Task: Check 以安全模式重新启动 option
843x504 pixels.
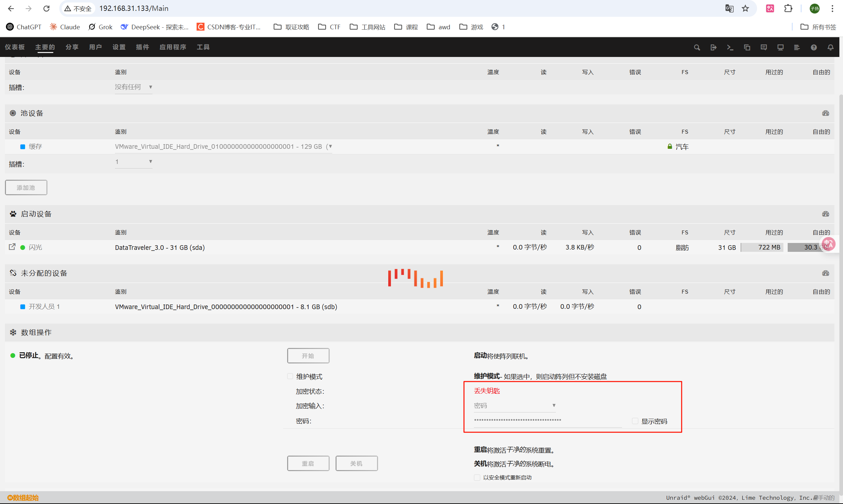Action: pyautogui.click(x=477, y=478)
